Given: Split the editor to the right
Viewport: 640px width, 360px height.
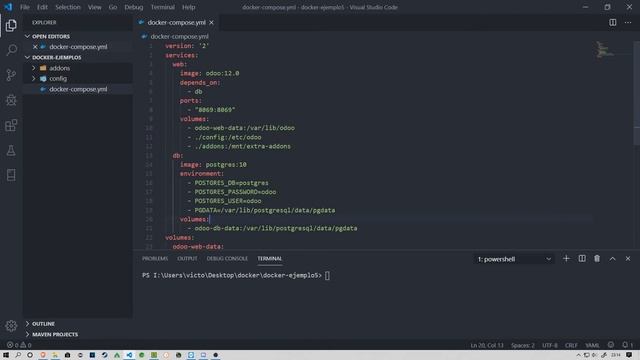Looking at the screenshot, I should point(613,22).
